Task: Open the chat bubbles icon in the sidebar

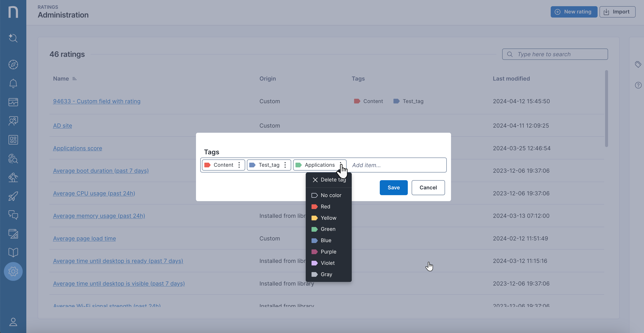Action: pyautogui.click(x=13, y=215)
